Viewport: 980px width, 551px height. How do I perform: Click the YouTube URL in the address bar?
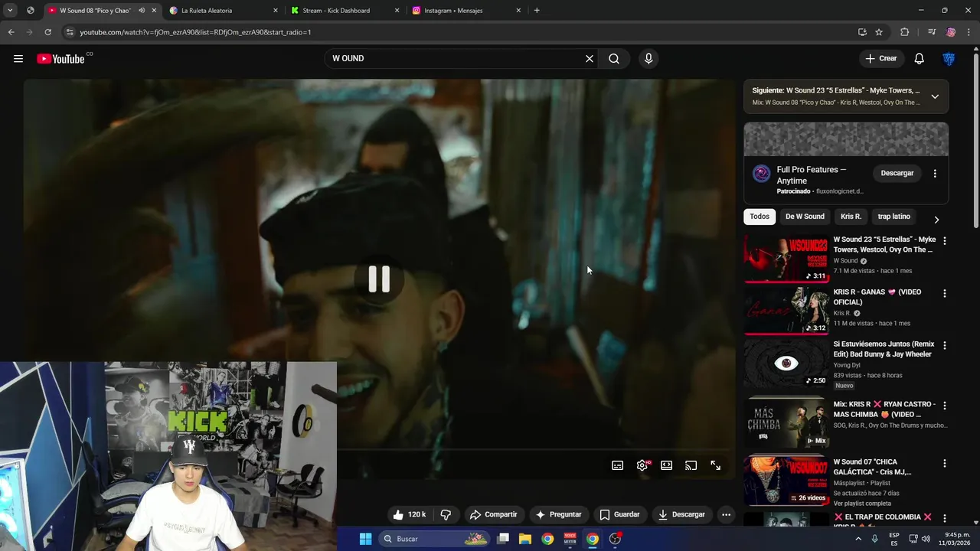click(195, 32)
